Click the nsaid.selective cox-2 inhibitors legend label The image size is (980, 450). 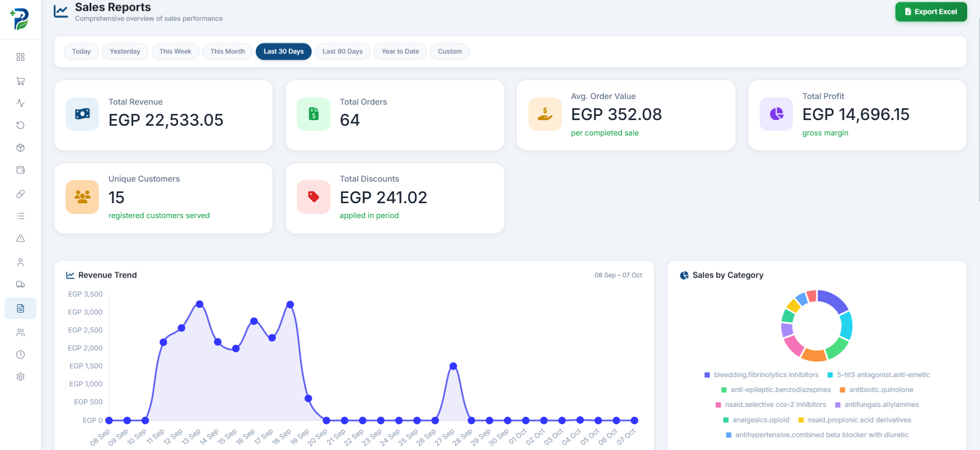click(x=775, y=405)
